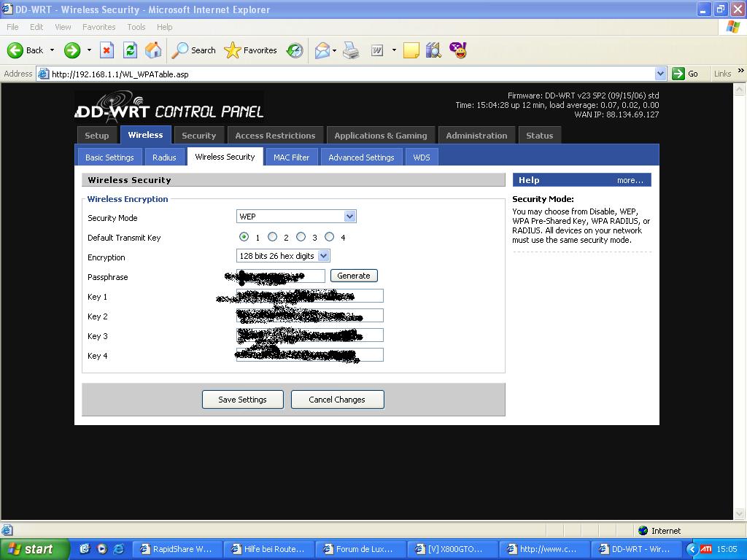Switch to the Setup tab
This screenshot has width=747, height=560.
pos(97,135)
